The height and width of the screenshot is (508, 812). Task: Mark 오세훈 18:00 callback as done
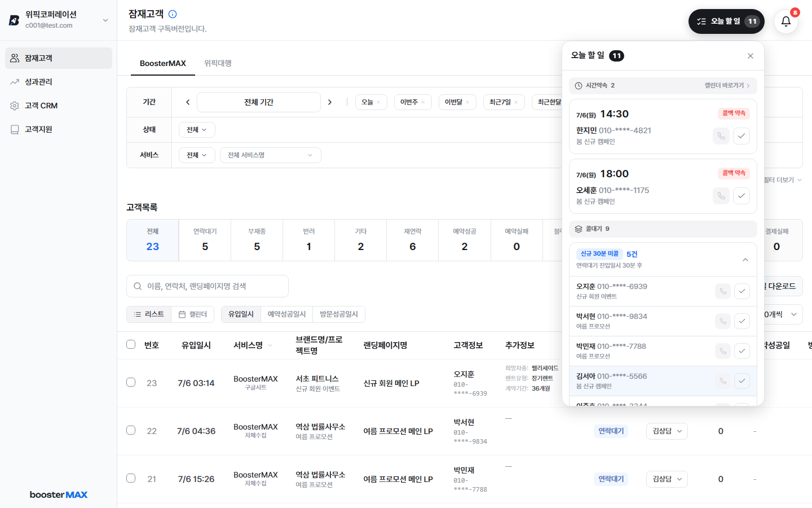pos(742,196)
